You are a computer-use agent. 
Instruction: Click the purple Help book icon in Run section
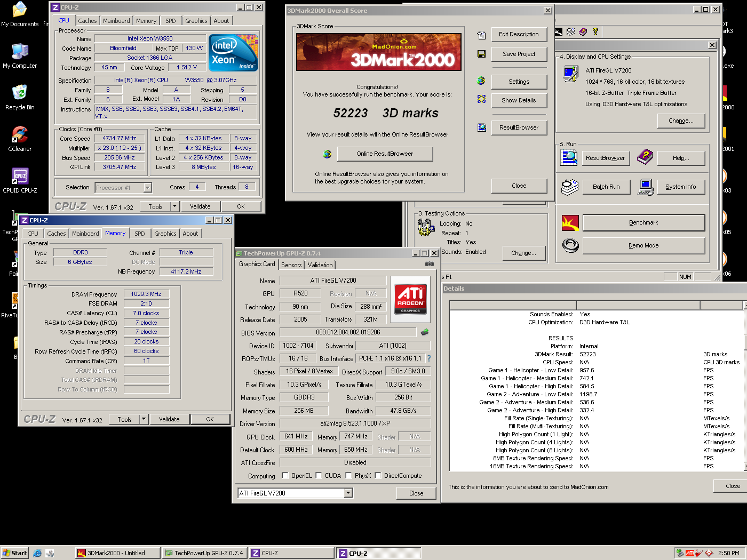click(x=645, y=157)
